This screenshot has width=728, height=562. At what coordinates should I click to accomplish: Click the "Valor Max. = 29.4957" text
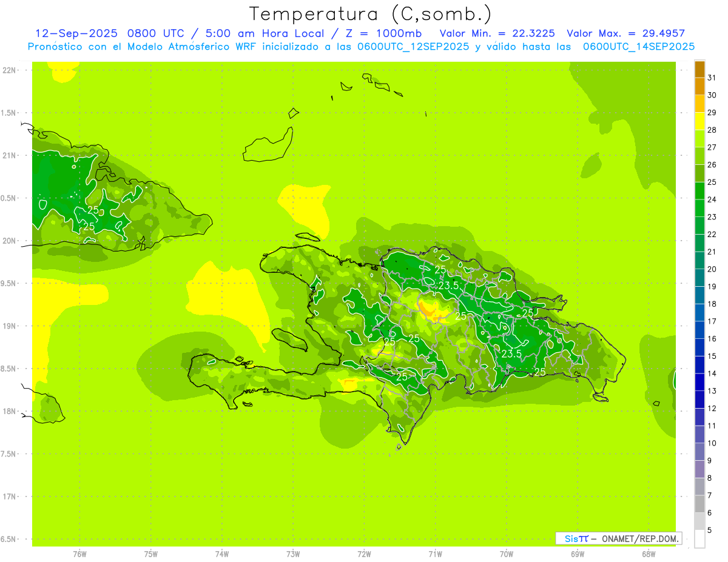tap(625, 33)
